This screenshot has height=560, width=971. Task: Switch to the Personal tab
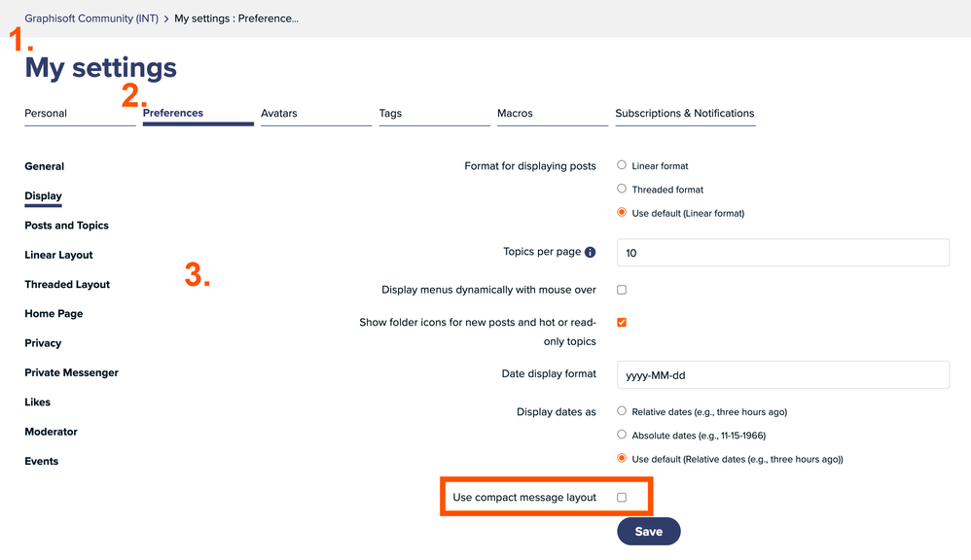45,113
